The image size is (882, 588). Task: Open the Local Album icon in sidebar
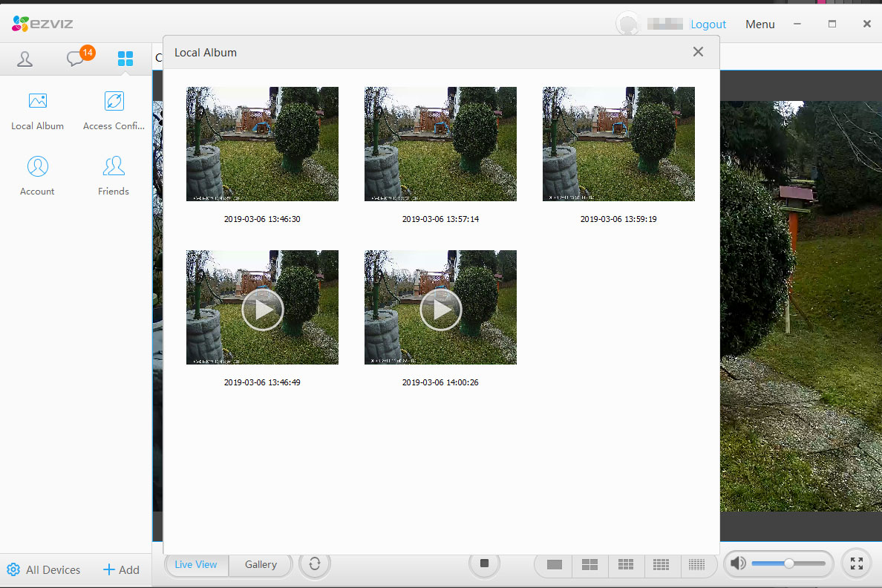tap(37, 102)
